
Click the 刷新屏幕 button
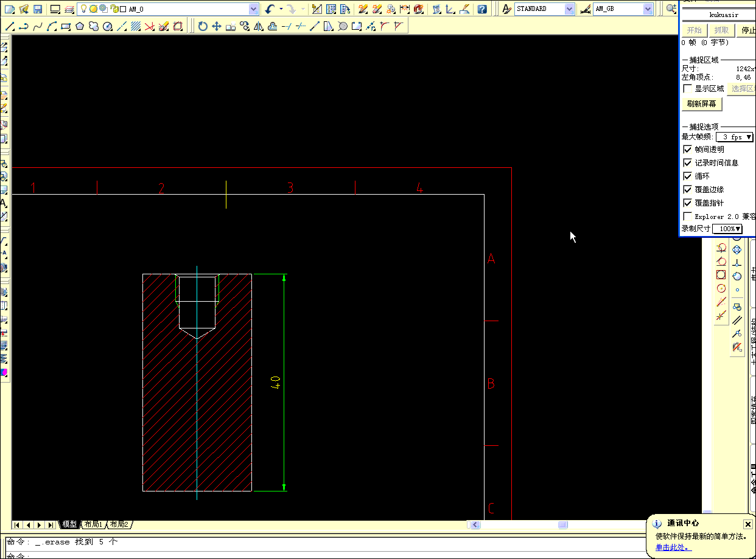(702, 104)
